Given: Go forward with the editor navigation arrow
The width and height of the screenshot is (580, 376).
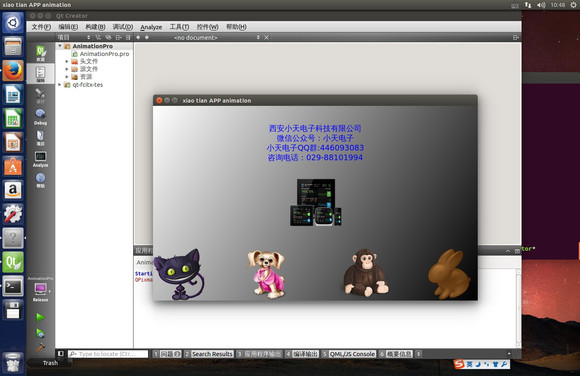Looking at the screenshot, I should click(x=147, y=37).
